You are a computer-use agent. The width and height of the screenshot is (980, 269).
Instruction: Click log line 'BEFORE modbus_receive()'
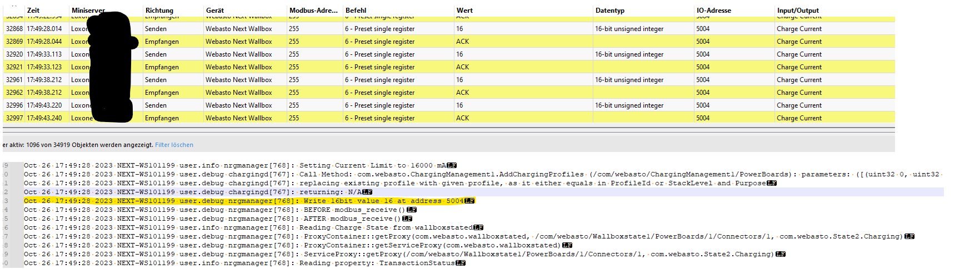coord(220,210)
